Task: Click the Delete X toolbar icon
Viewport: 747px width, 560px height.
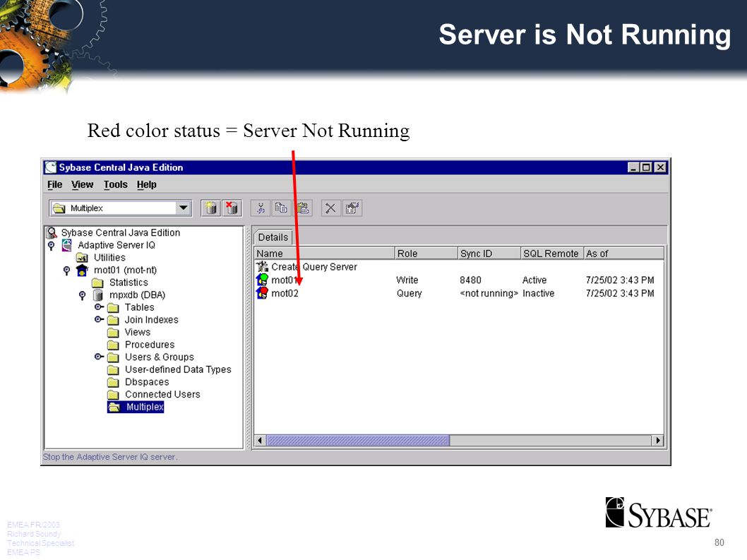Action: (330, 208)
